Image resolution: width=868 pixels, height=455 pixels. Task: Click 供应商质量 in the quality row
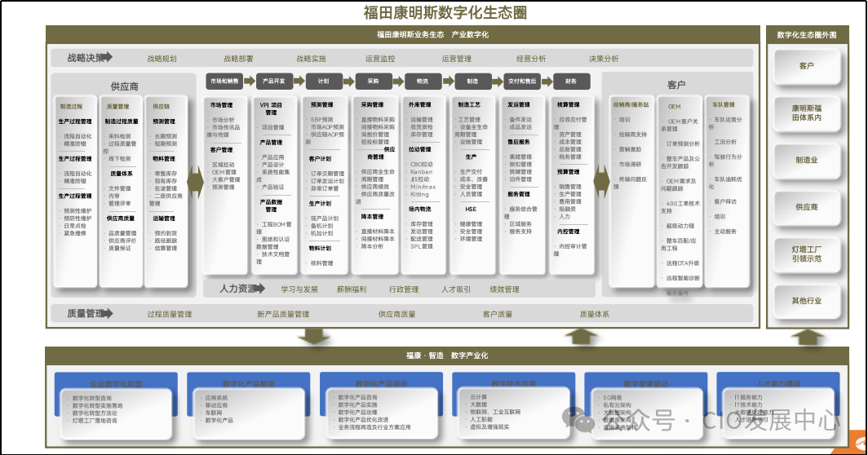click(x=397, y=315)
